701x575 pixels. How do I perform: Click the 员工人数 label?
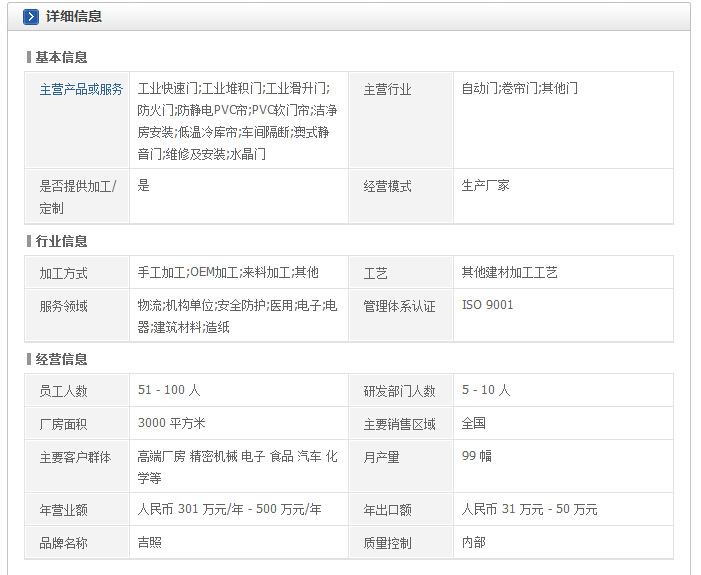63,391
